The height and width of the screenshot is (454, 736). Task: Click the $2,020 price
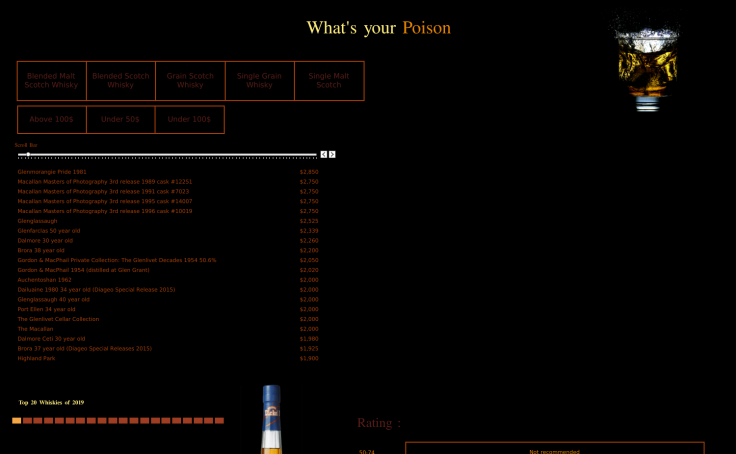[309, 270]
